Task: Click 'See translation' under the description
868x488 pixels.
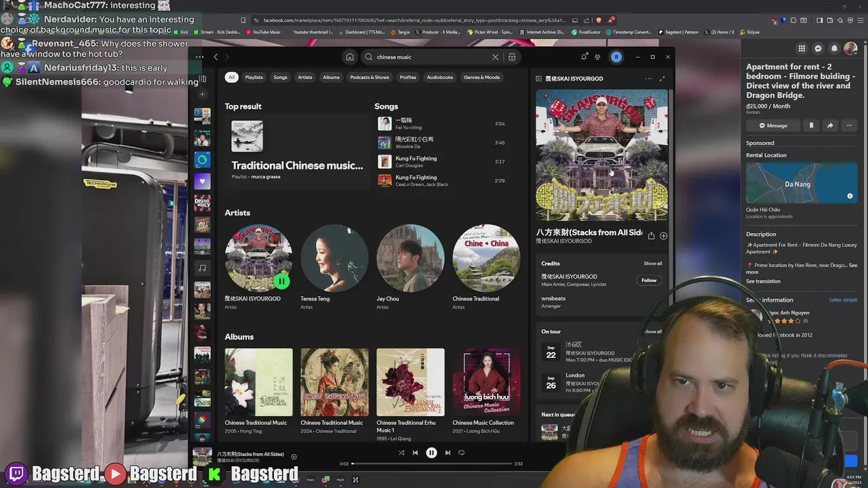Action: point(763,281)
